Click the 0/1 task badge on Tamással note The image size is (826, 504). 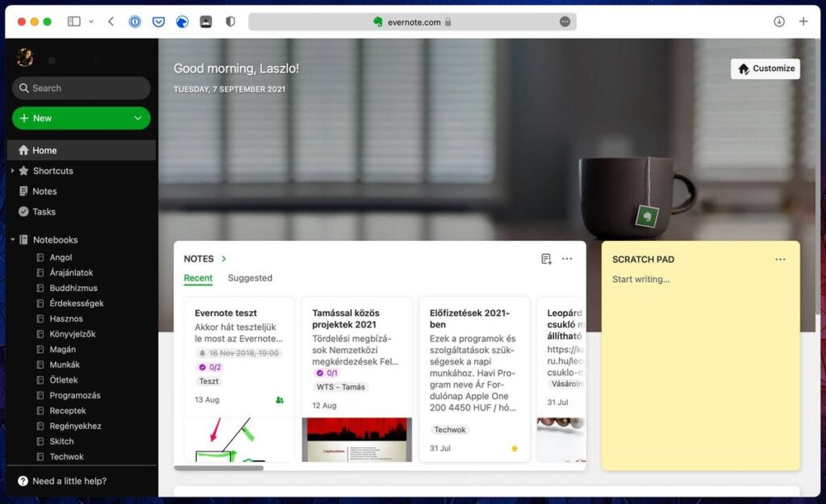click(327, 373)
